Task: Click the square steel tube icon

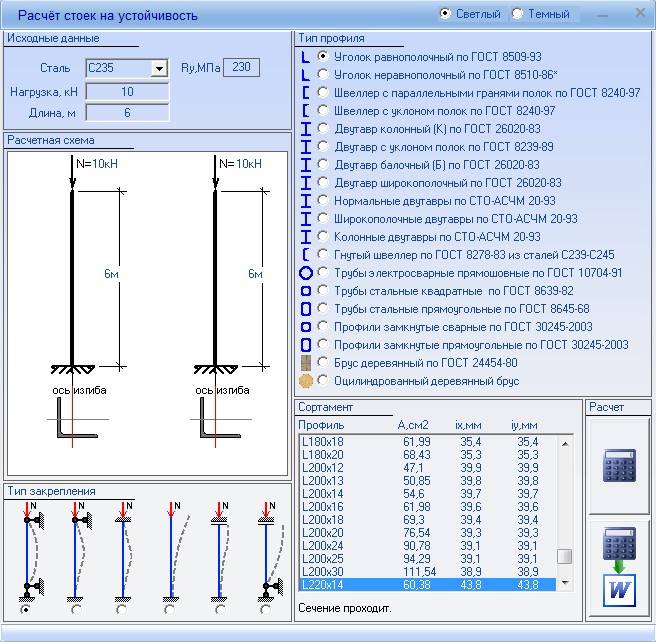Action: click(x=306, y=291)
